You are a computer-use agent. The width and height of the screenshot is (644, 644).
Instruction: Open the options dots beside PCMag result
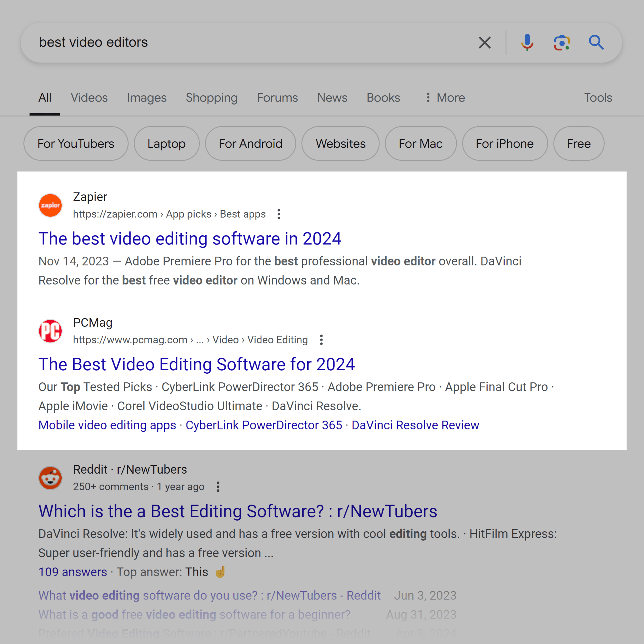[321, 340]
